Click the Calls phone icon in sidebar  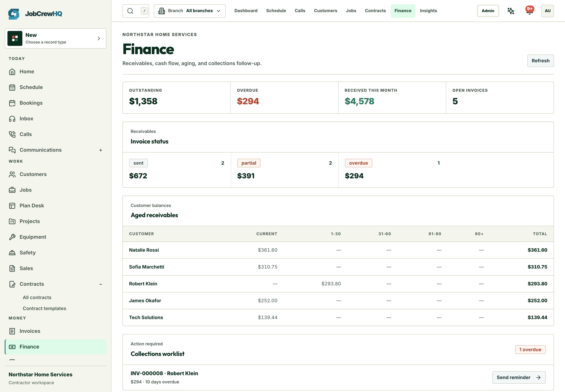[x=12, y=134]
